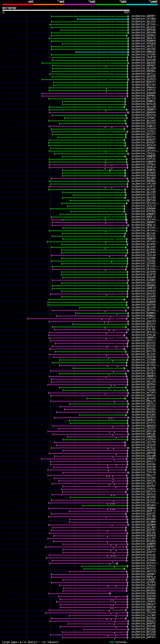The height and width of the screenshot is (644, 160).
Task: Click UniRef100_A9P862 label
Action: tap(143, 71)
